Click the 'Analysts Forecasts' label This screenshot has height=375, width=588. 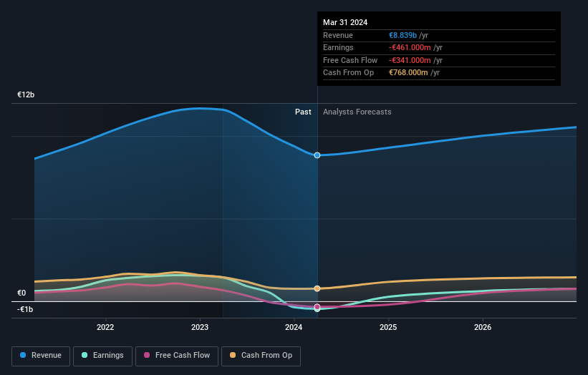[357, 112]
